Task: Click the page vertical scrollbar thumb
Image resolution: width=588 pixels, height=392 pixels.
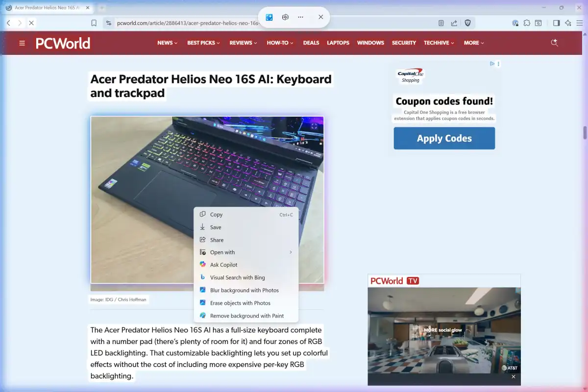Action: pos(585,133)
